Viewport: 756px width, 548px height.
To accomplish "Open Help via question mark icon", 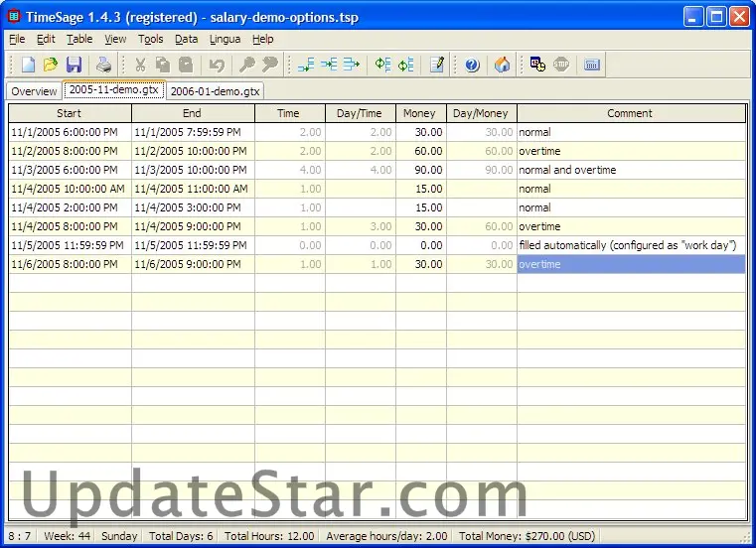I will [472, 65].
